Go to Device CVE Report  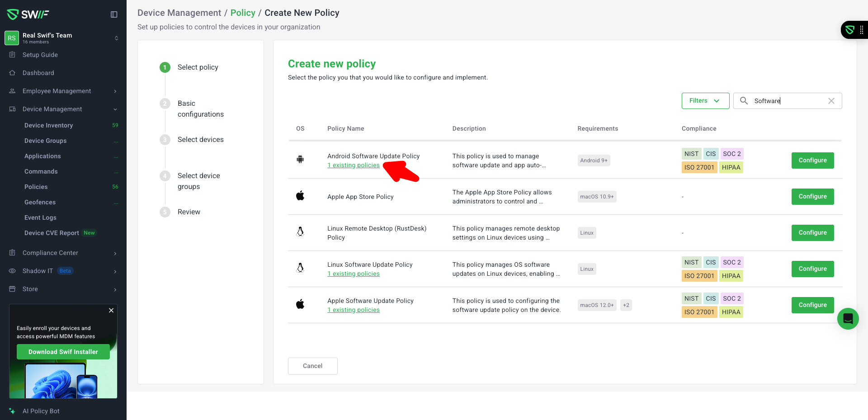tap(52, 233)
